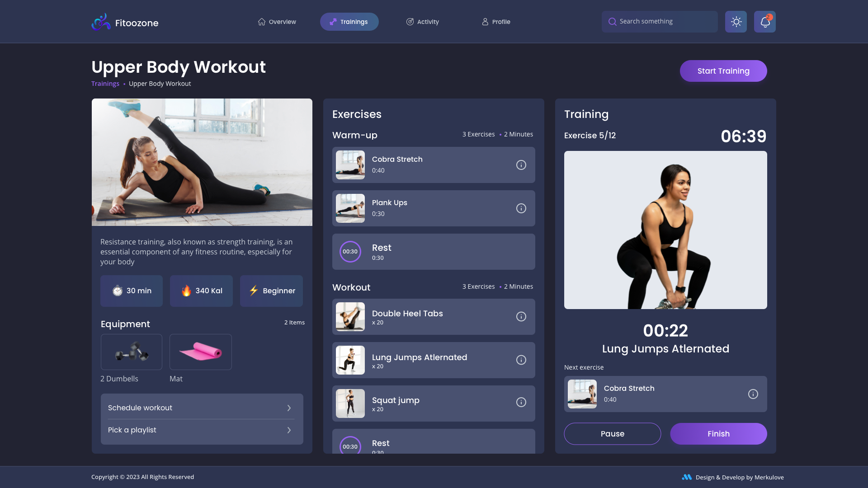Expand the Schedule workout option
Image resolution: width=868 pixels, height=488 pixels.
289,408
